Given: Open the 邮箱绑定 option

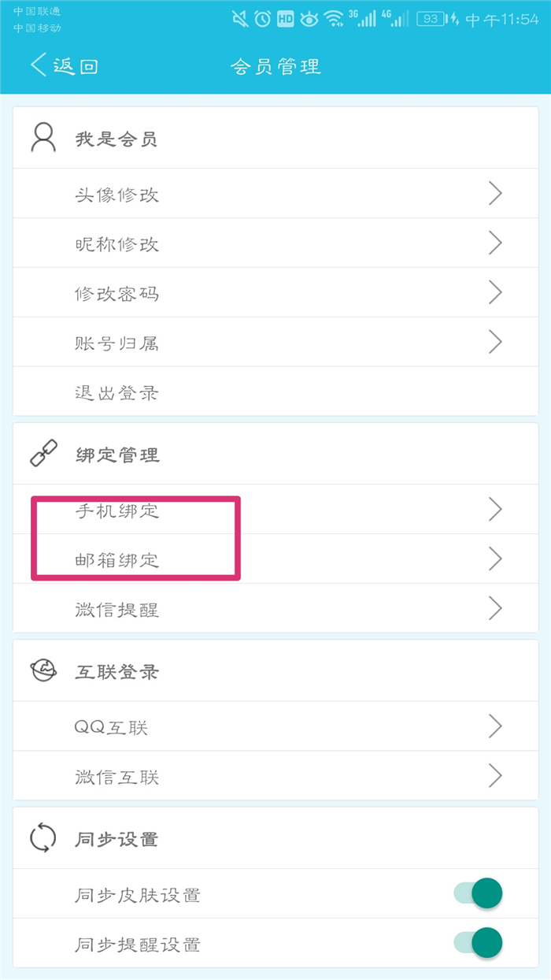Looking at the screenshot, I should [x=116, y=560].
